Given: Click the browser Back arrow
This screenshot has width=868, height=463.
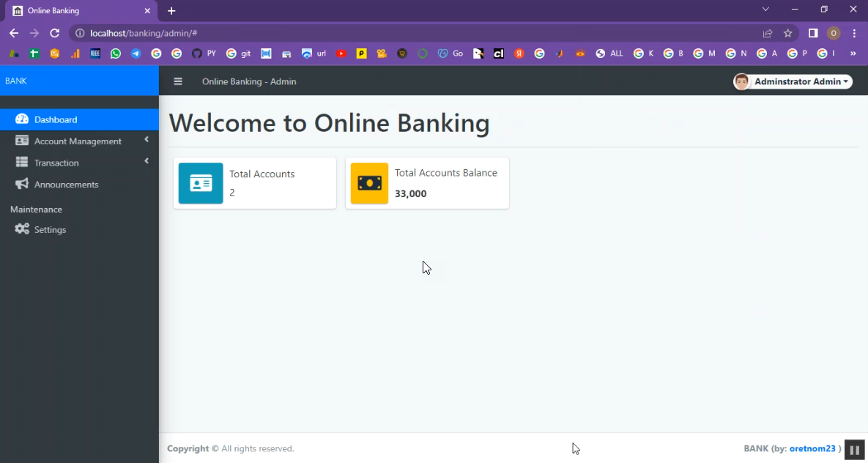Looking at the screenshot, I should (x=14, y=33).
